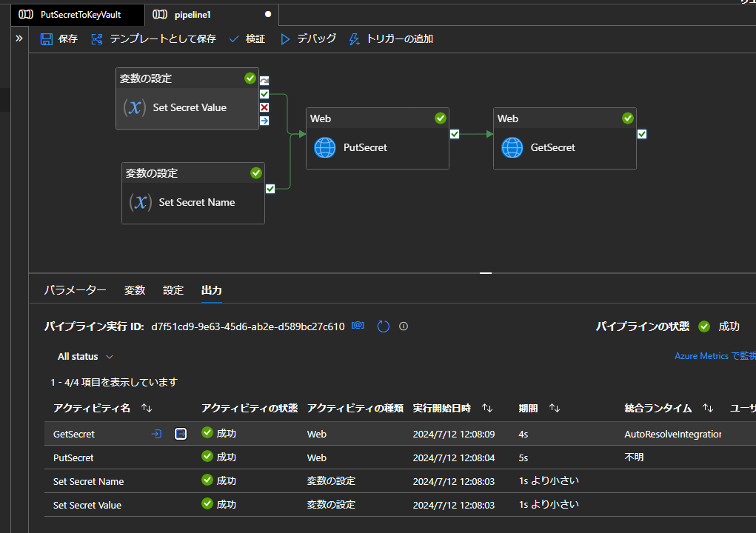Click the success connector on Set Secret Name

point(270,189)
